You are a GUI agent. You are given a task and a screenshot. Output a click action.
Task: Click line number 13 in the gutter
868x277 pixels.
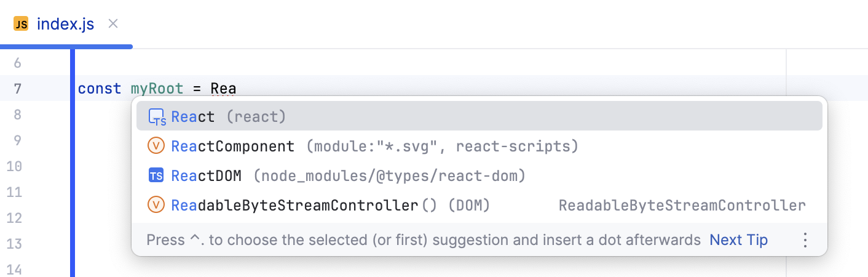tap(14, 244)
